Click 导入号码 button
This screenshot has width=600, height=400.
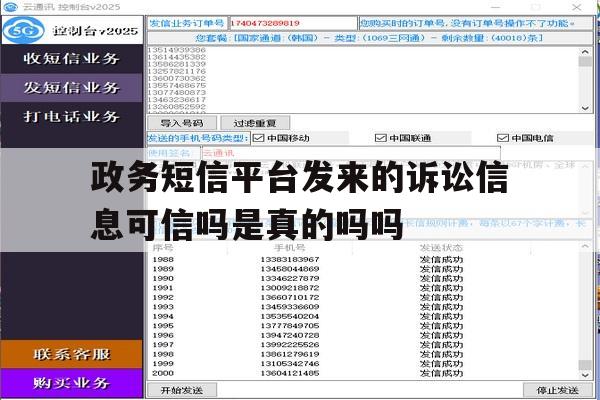pyautogui.click(x=182, y=123)
